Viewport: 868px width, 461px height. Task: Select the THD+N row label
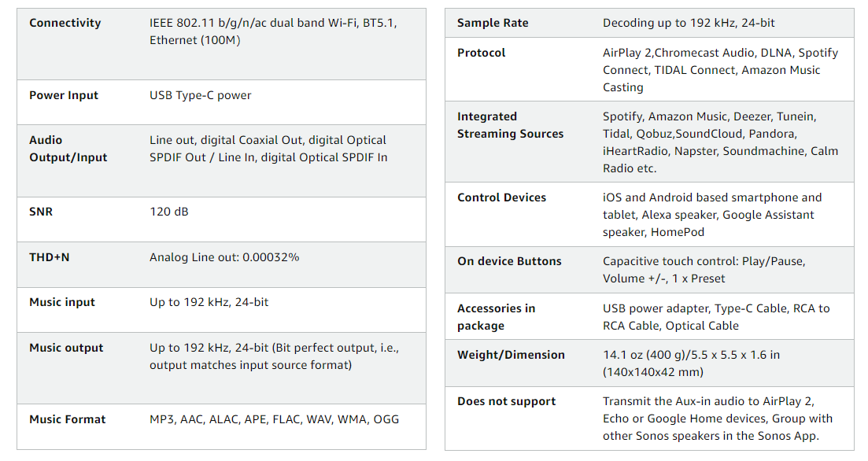pyautogui.click(x=50, y=257)
